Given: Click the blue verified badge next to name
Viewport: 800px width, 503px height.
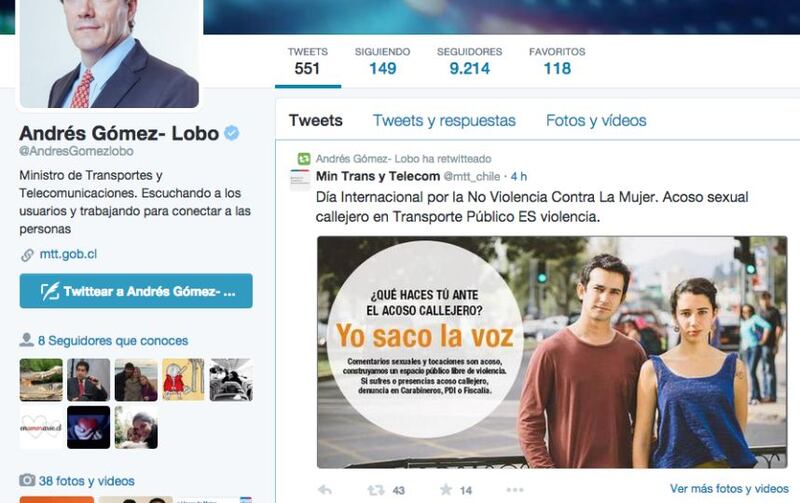Looking at the screenshot, I should pyautogui.click(x=232, y=133).
